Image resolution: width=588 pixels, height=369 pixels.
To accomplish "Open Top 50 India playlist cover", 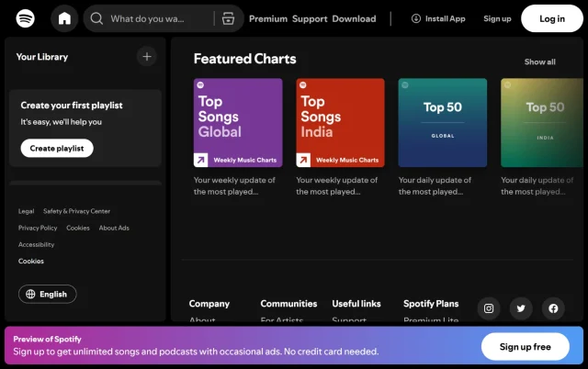I will [542, 122].
